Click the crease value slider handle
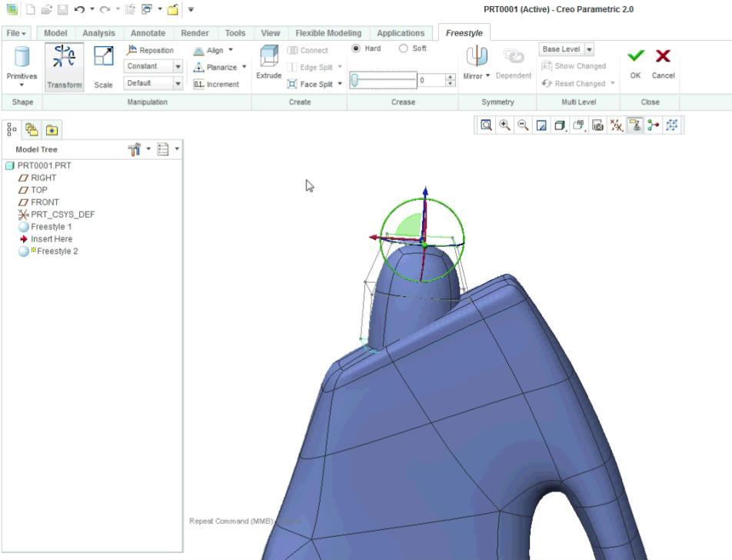732x560 pixels. point(354,80)
